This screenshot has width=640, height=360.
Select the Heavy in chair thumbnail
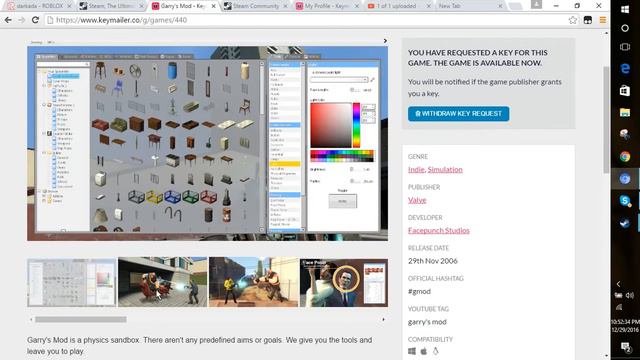(162, 282)
